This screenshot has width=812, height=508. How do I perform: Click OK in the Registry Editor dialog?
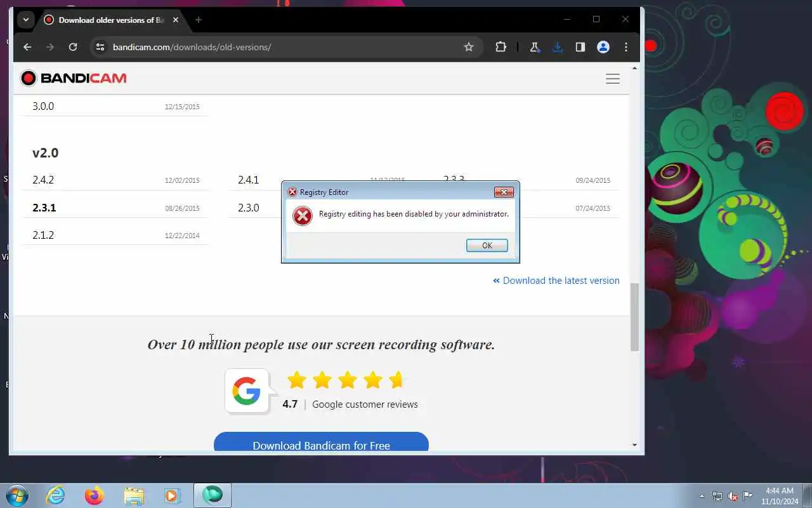pos(487,245)
